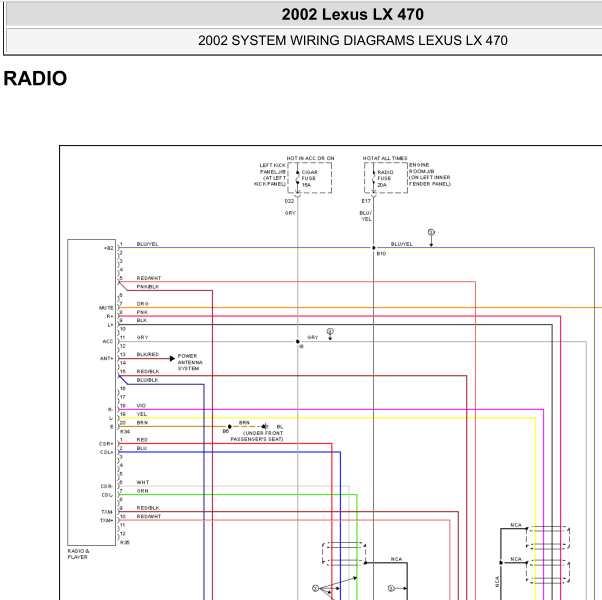Click connector label 'R34'
This screenshot has height=600, width=602.
(x=125, y=432)
